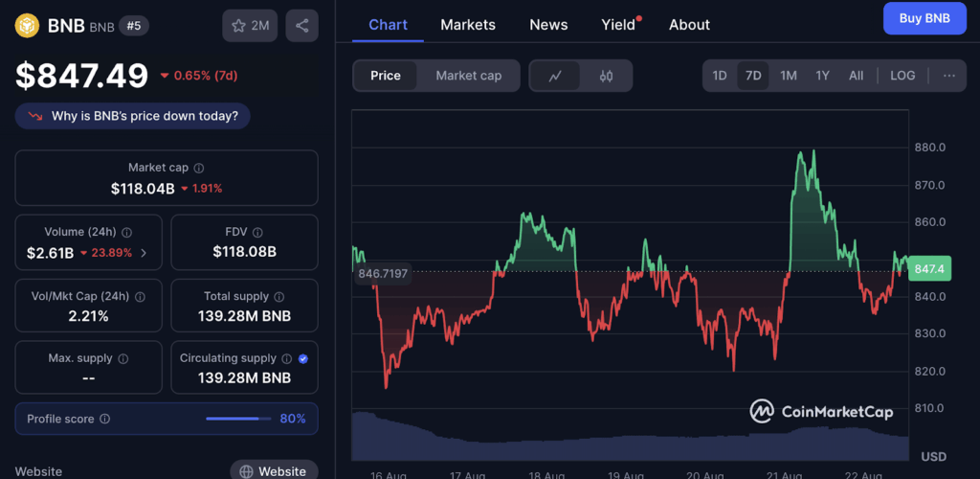Open the chart more options menu
This screenshot has height=479, width=980.
coord(948,76)
